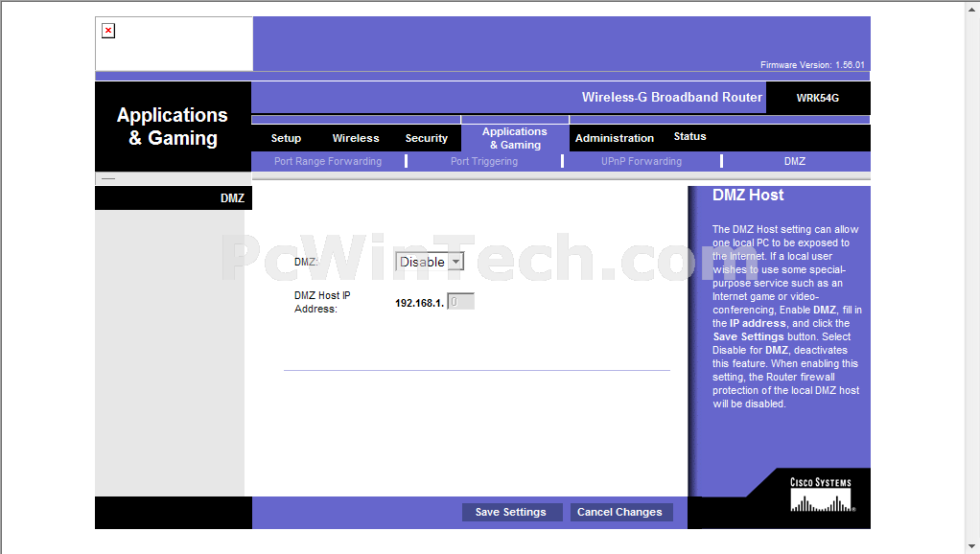Click the DMZ Host IP last octet field

(460, 302)
